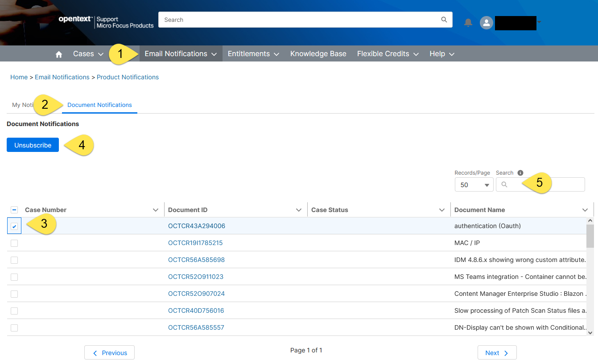
Task: Toggle the select-all header checkbox
Action: point(14,210)
